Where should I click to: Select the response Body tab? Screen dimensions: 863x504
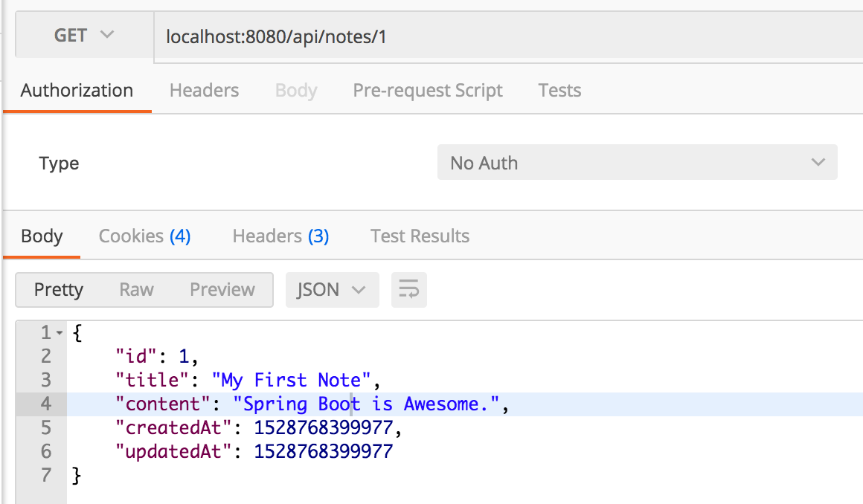(x=42, y=236)
